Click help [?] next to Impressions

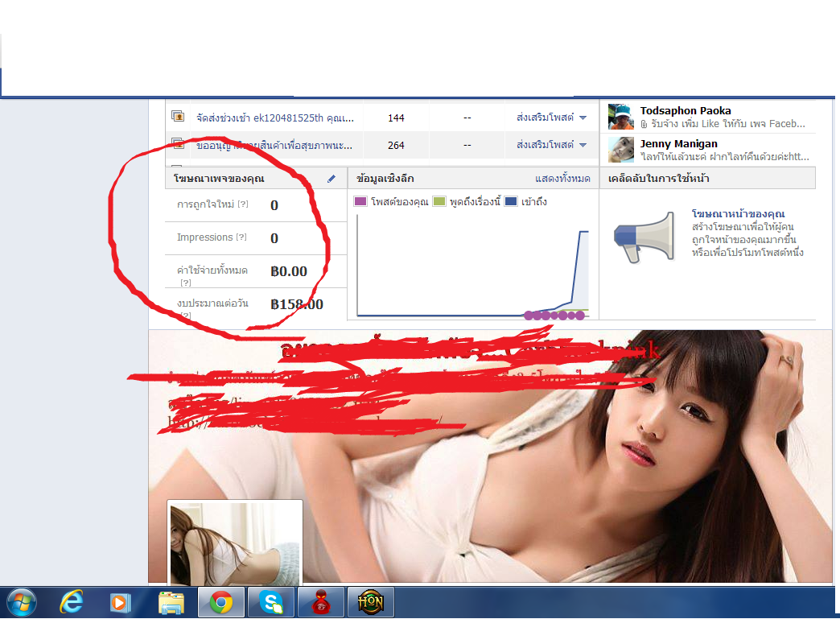[x=241, y=237]
